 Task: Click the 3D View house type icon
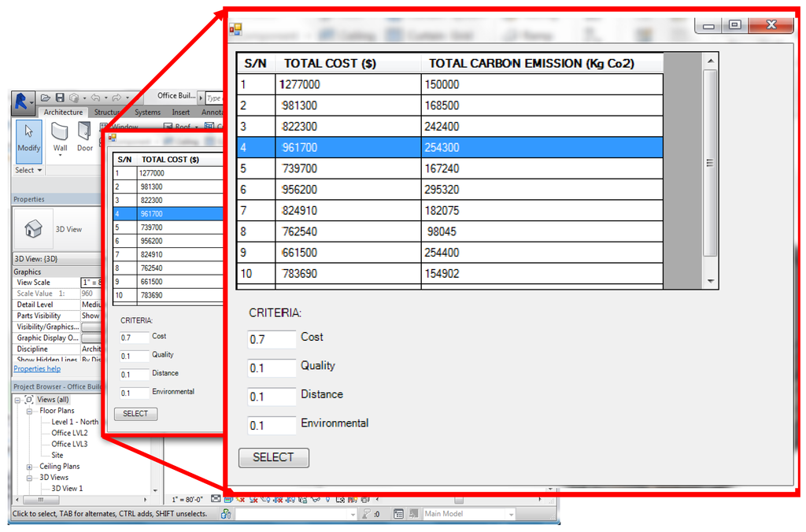33,229
